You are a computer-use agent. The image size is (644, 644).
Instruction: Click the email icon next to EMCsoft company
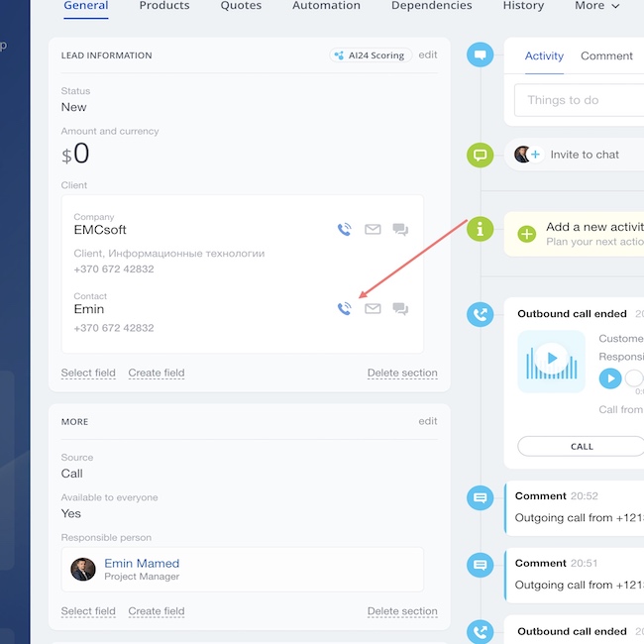tap(373, 230)
